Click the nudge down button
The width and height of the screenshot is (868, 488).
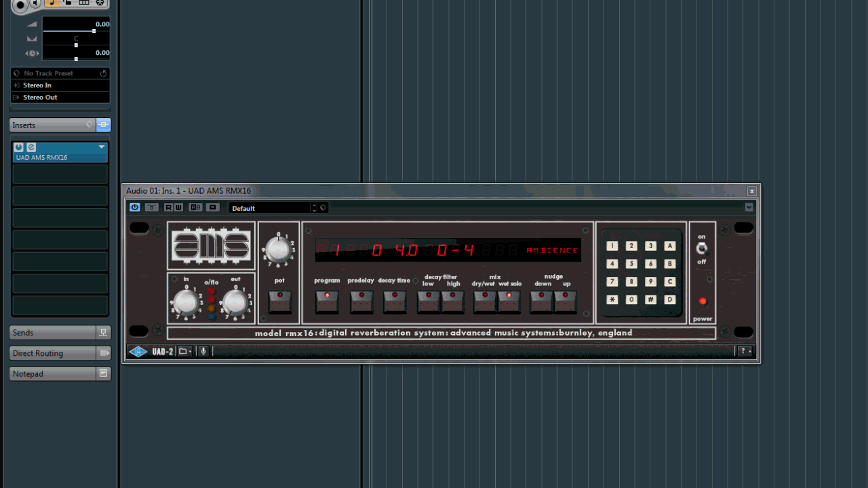point(541,302)
